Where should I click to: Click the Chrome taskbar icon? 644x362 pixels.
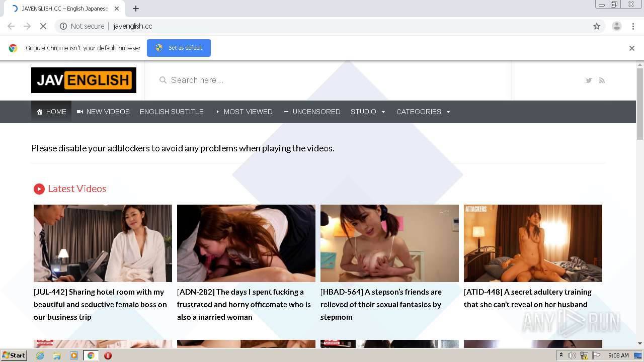pyautogui.click(x=91, y=355)
